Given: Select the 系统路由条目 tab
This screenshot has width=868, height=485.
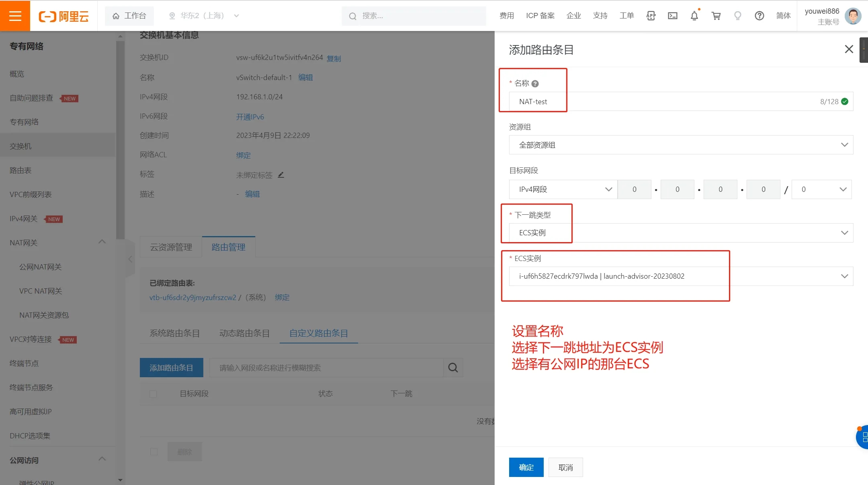Looking at the screenshot, I should pos(174,333).
